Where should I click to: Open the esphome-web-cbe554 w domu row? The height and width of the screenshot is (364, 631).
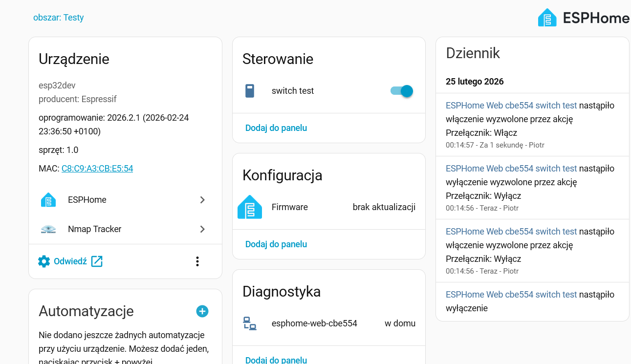pos(328,323)
